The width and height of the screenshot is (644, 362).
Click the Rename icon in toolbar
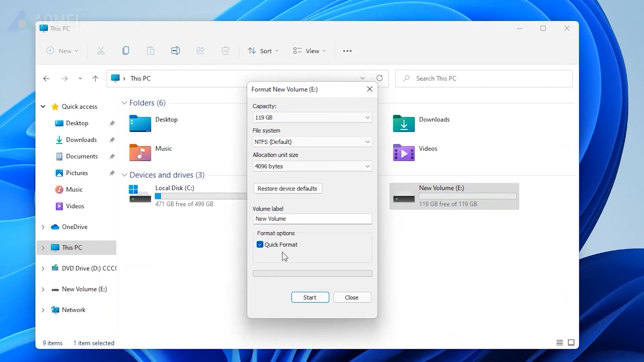point(175,51)
